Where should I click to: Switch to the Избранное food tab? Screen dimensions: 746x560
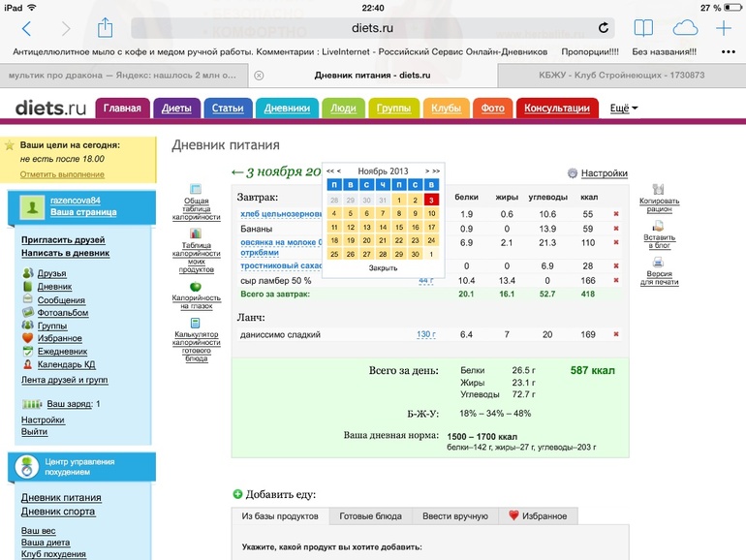[x=538, y=515]
